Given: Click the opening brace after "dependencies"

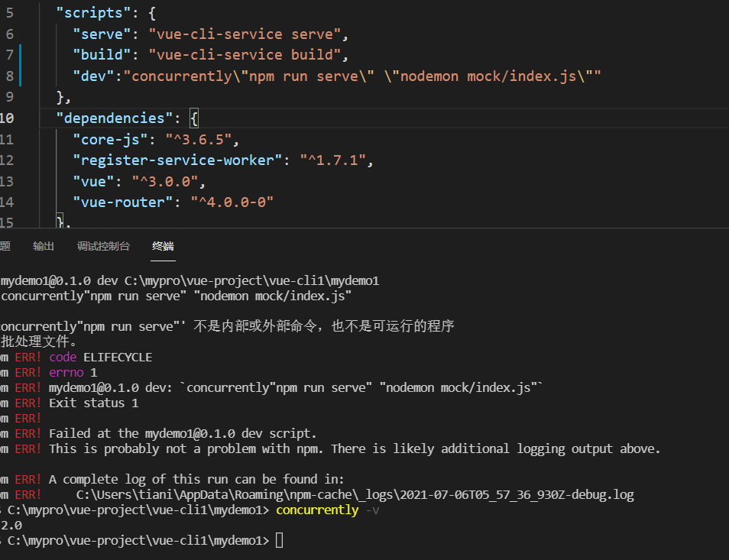Looking at the screenshot, I should point(194,118).
